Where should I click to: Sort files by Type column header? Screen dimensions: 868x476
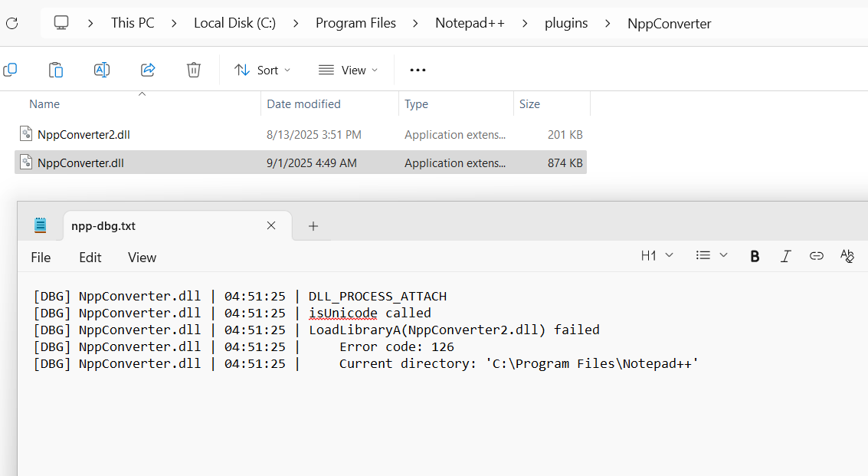click(416, 104)
